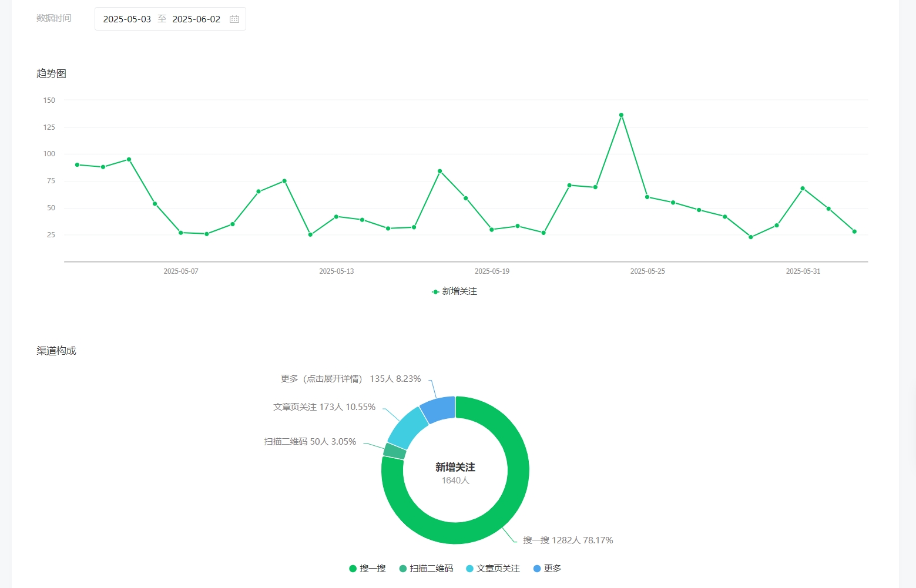Image resolution: width=916 pixels, height=588 pixels.
Task: Toggle the 扫描二维码 legend item
Action: 426,569
